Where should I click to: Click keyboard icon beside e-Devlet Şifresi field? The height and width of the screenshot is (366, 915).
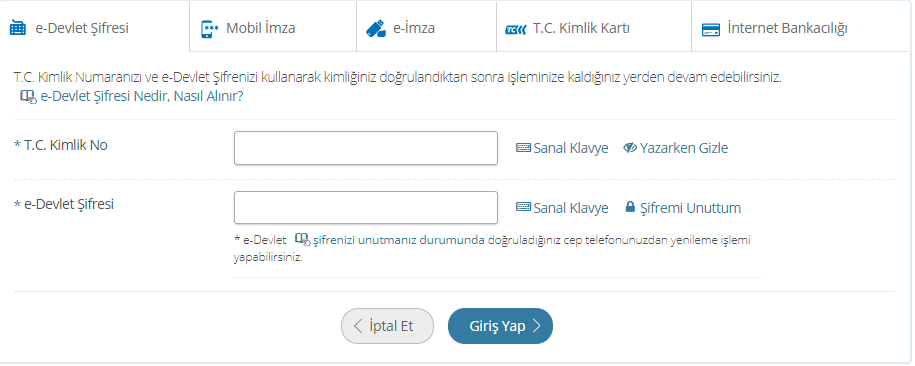(523, 207)
